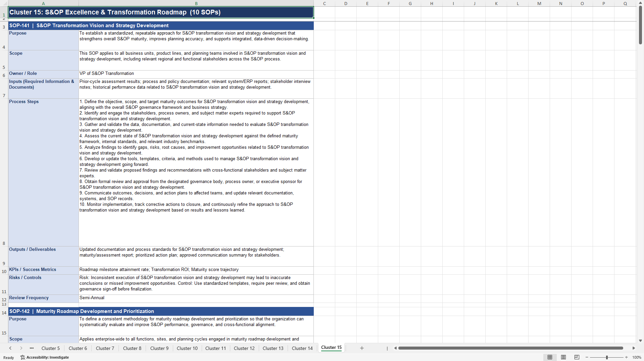Click the vertical scrollbar down arrow
The image size is (644, 361).
[640, 341]
